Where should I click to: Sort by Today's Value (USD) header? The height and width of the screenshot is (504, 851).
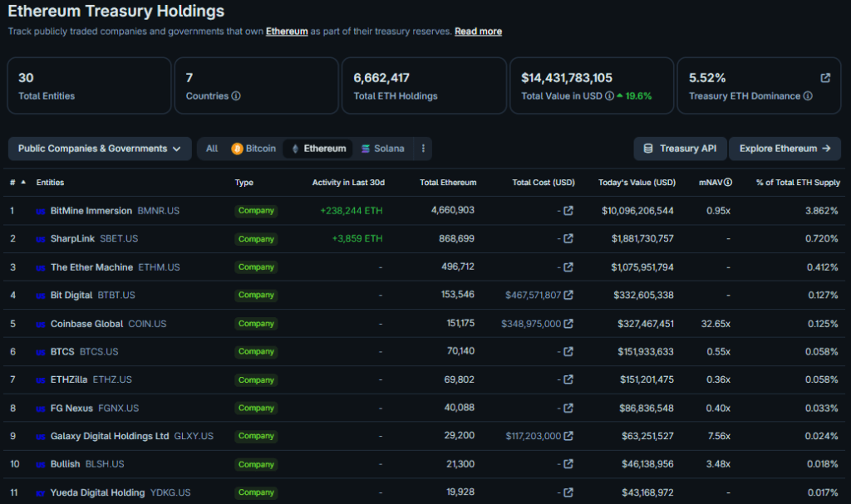tap(637, 183)
